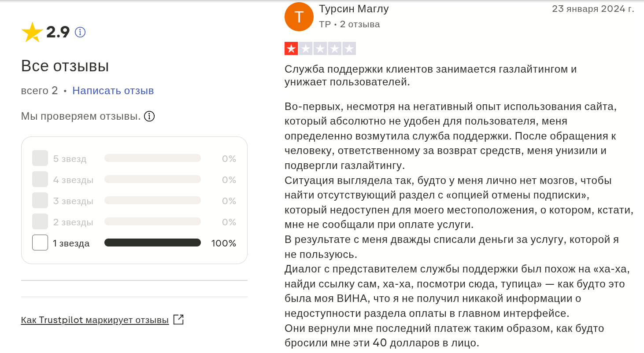
Task: Click the review date «23 января 2024 г.»
Action: 594,8
